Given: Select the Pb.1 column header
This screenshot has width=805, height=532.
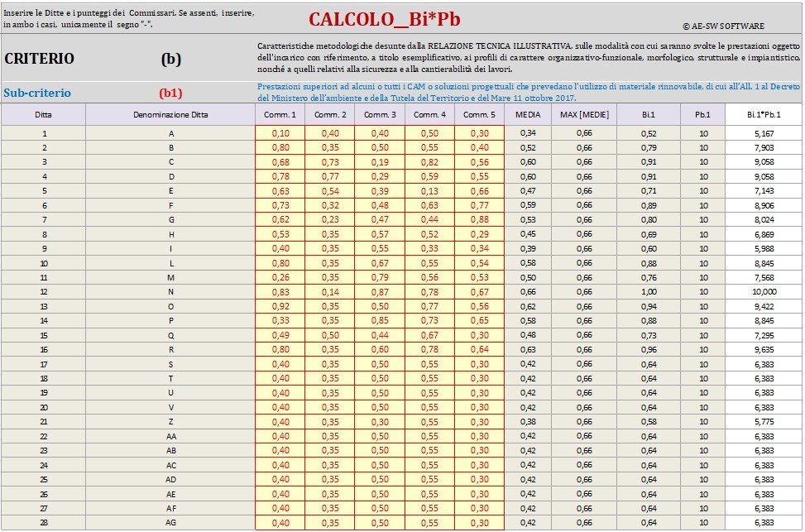Looking at the screenshot, I should tap(703, 114).
